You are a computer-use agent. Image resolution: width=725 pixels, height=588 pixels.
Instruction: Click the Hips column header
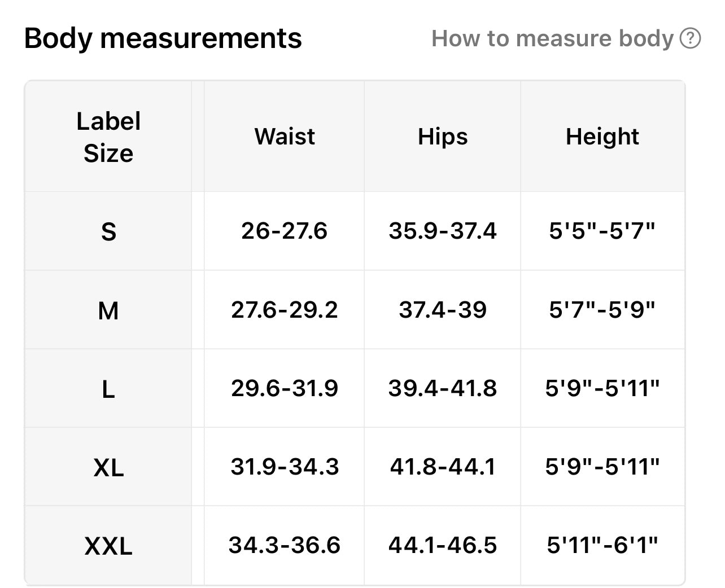point(443,137)
